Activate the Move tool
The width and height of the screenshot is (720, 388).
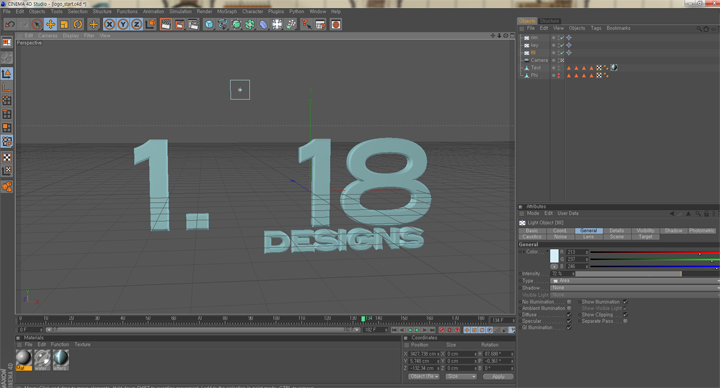51,24
